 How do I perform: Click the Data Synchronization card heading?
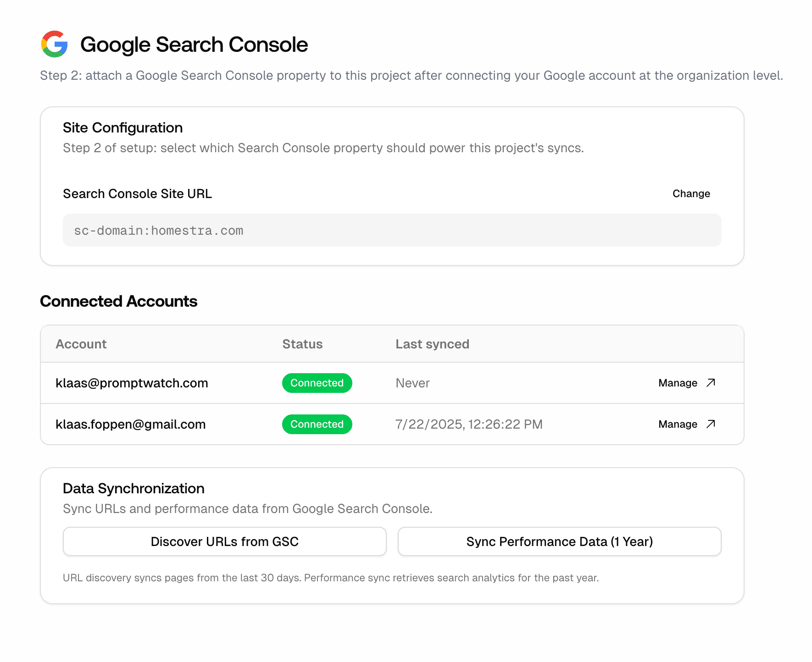pos(133,488)
